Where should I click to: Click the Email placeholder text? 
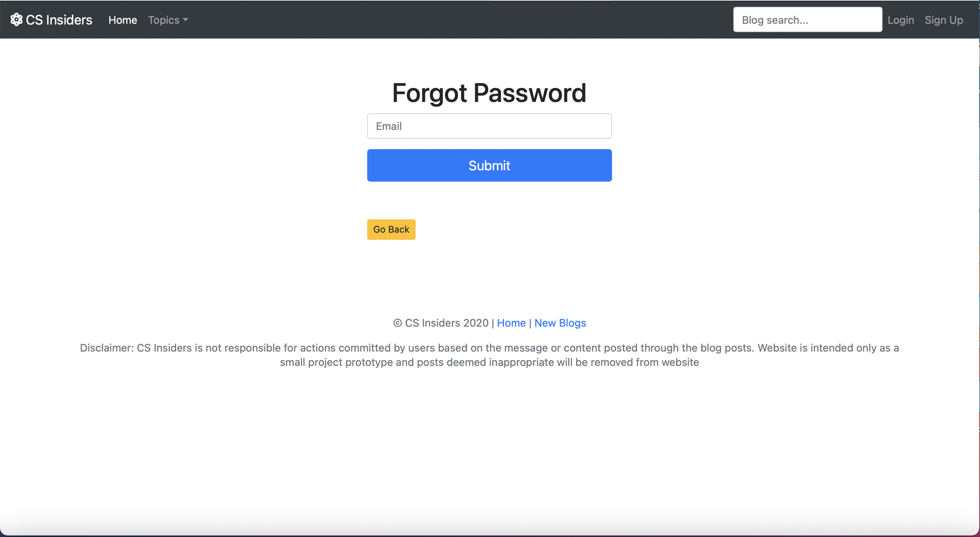tap(389, 126)
